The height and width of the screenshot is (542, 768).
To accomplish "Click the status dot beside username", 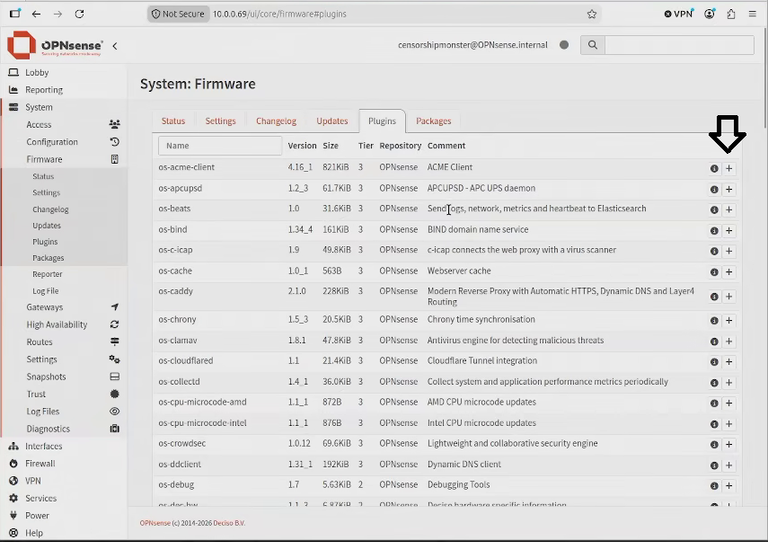I will [x=564, y=45].
